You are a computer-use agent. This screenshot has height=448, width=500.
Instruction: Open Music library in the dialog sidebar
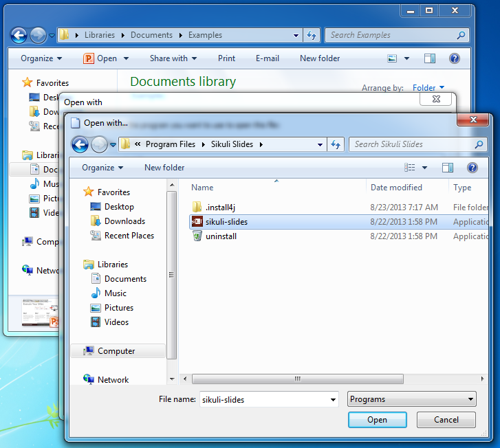tap(115, 293)
